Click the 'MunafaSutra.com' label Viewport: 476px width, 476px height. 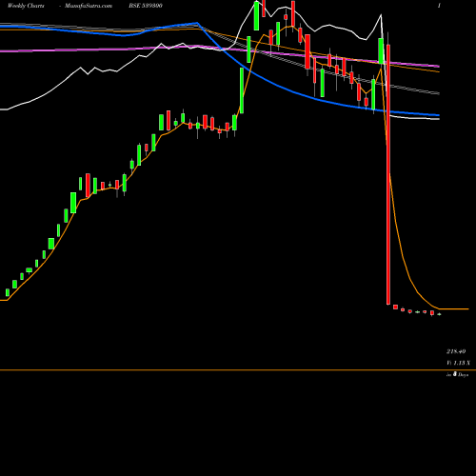pyautogui.click(x=89, y=6)
